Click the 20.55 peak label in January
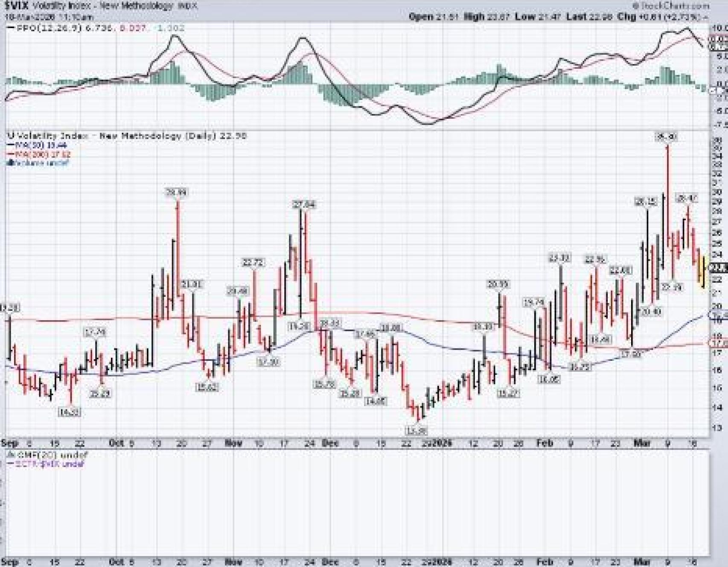728x567 pixels. click(x=498, y=284)
